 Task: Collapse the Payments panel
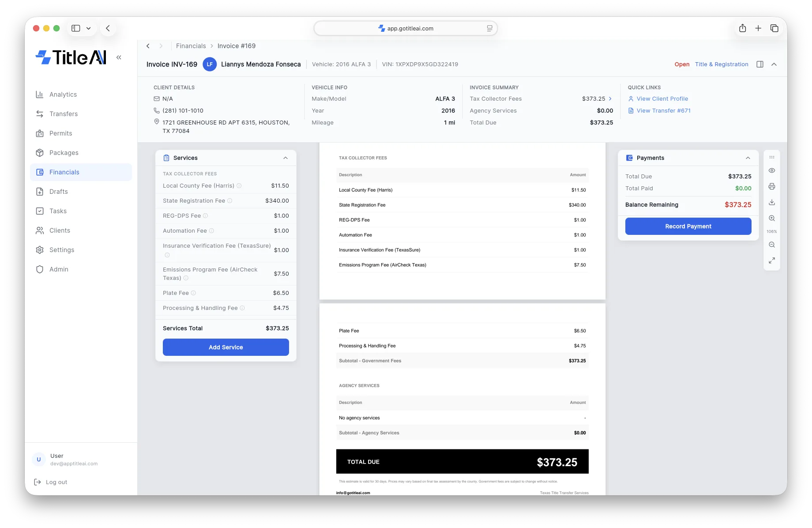(748, 158)
